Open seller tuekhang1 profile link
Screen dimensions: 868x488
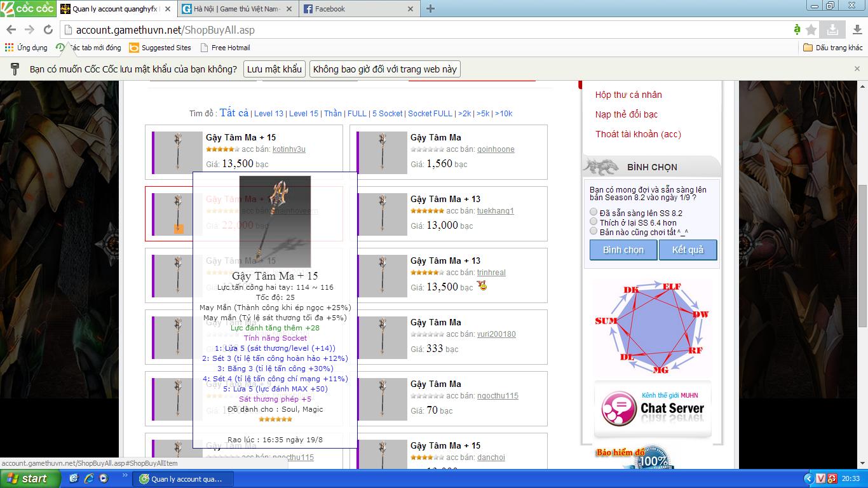(x=496, y=211)
